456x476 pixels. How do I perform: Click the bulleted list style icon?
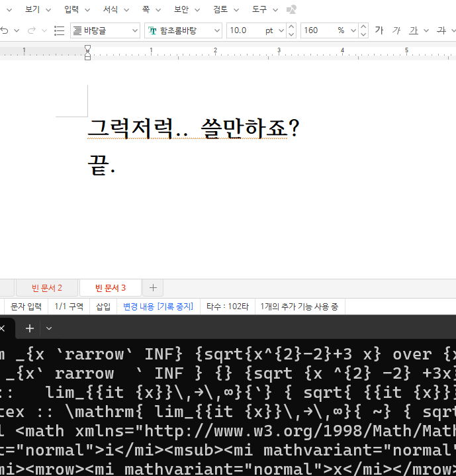click(59, 30)
